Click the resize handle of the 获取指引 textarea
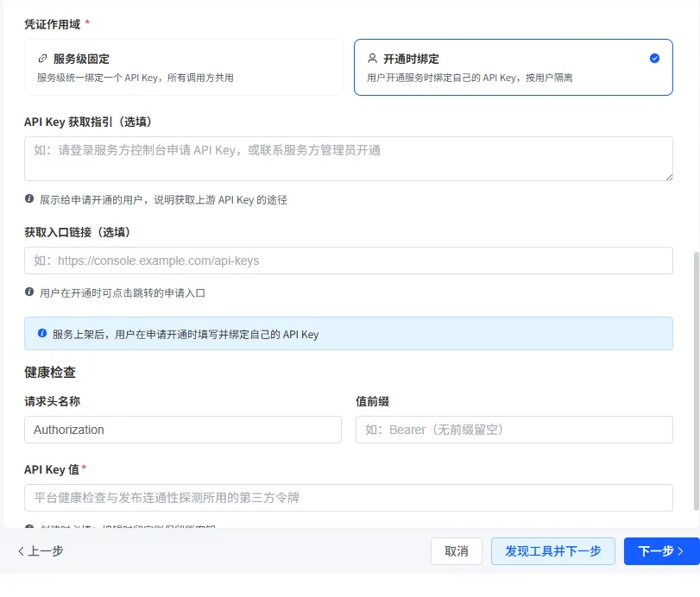The width and height of the screenshot is (700, 597). point(669,177)
